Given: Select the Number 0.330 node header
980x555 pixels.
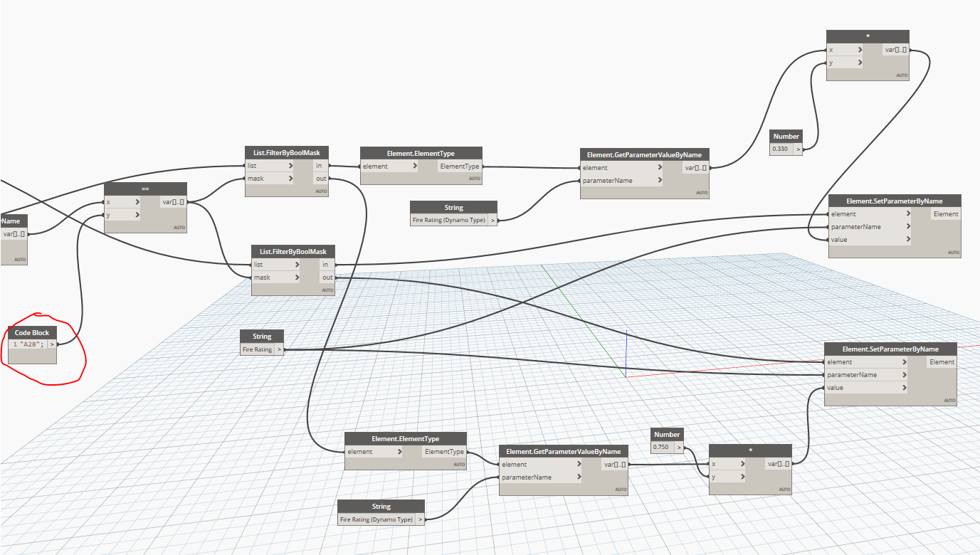Looking at the screenshot, I should click(x=786, y=136).
